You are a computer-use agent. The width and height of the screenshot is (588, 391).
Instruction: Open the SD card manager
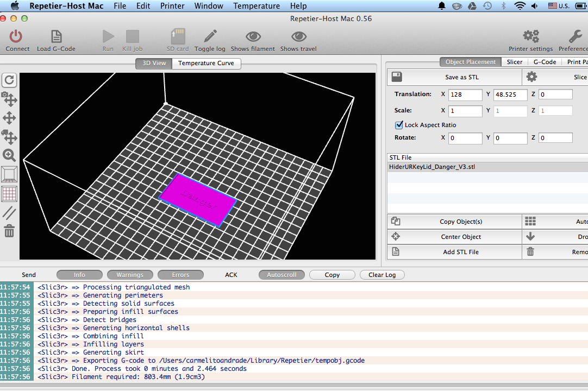point(178,36)
